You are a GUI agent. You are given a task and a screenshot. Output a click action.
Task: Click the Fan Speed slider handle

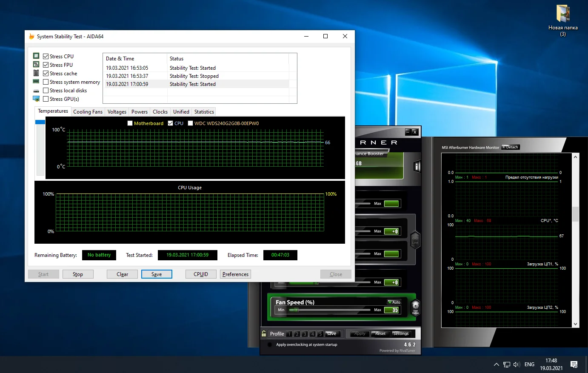[297, 310]
